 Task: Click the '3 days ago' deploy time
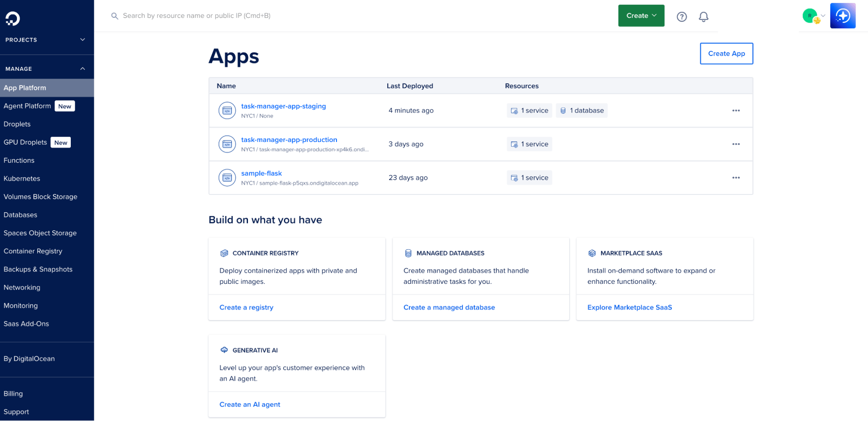tap(406, 144)
